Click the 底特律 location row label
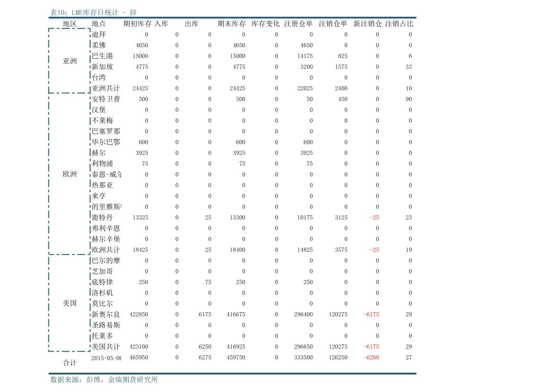 [x=102, y=282]
